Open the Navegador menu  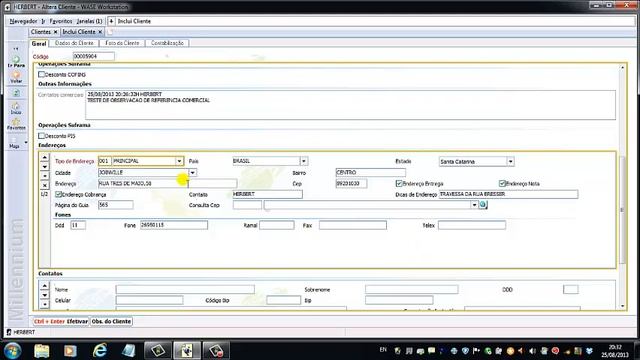click(23, 21)
